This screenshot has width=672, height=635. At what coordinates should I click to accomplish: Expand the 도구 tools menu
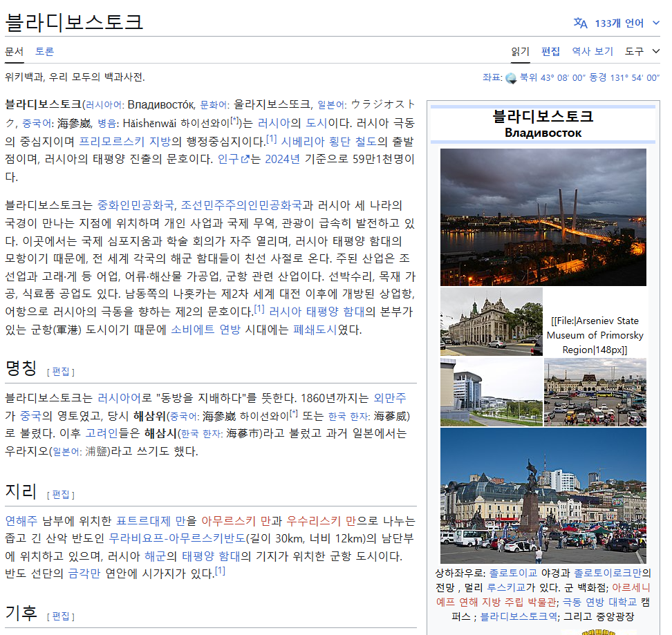click(x=642, y=51)
